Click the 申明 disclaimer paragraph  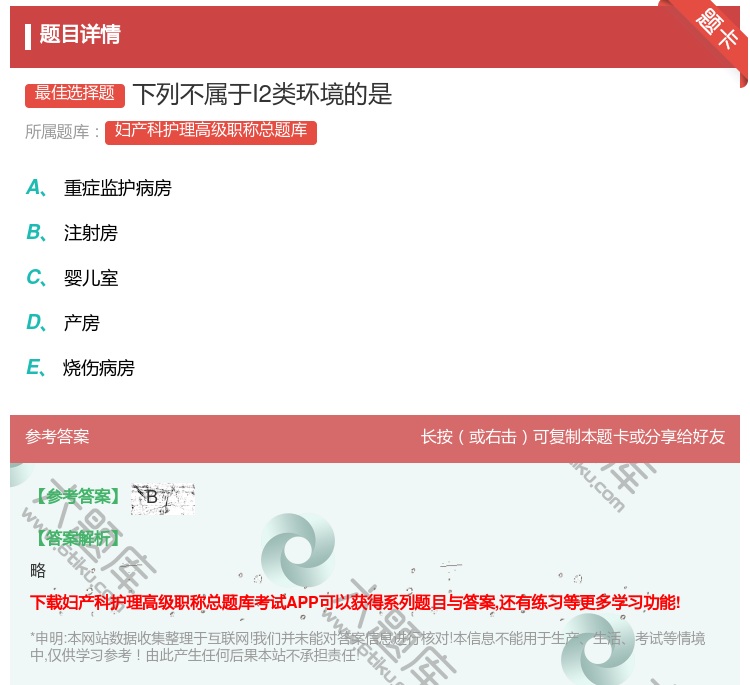(367, 646)
